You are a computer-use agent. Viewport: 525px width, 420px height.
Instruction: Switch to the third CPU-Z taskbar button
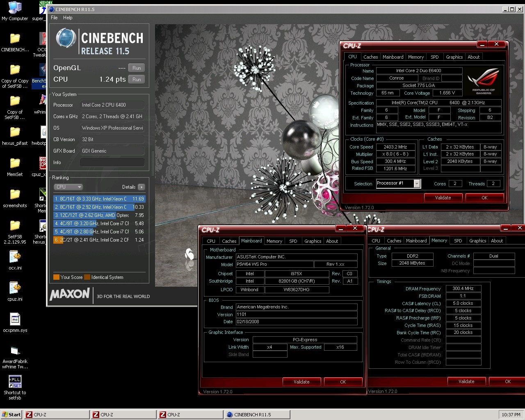point(190,415)
